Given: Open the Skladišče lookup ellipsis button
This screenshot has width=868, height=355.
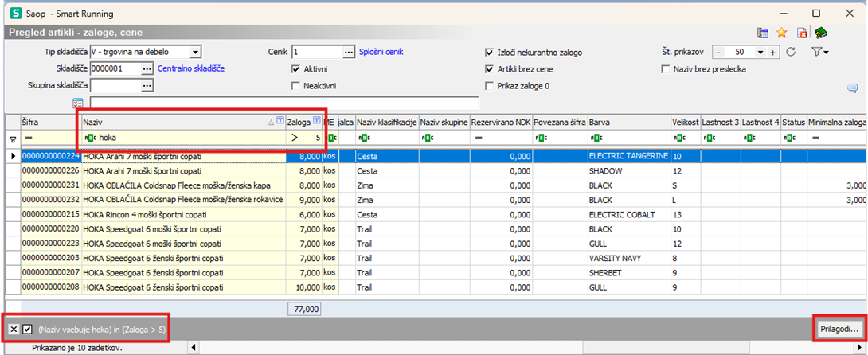Looking at the screenshot, I should coord(147,68).
